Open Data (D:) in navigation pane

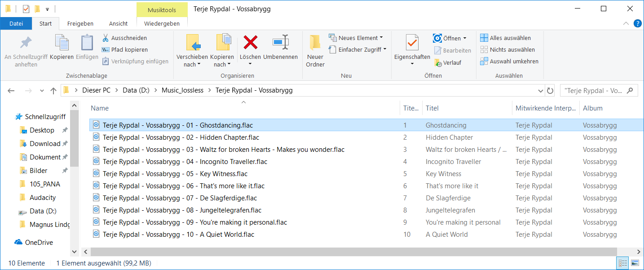[38, 211]
